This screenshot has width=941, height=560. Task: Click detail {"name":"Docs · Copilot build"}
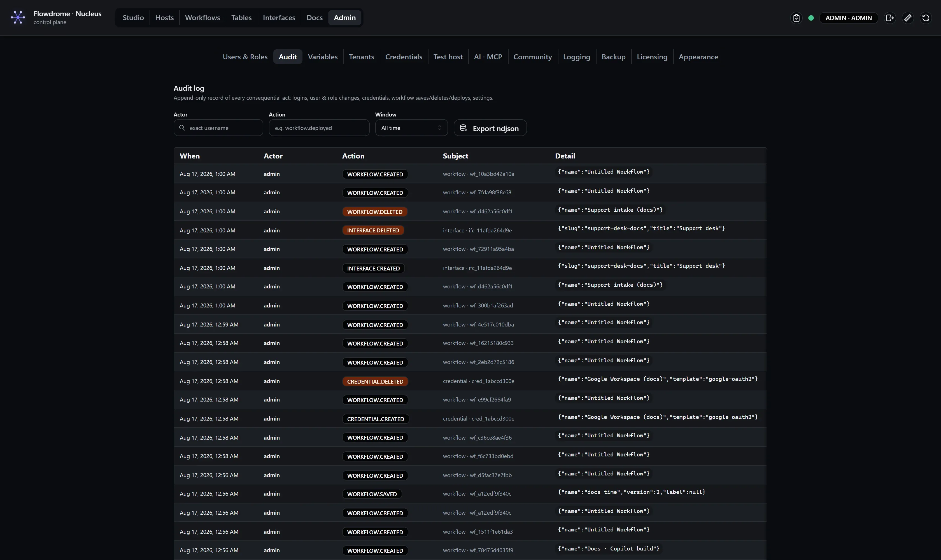[609, 549]
